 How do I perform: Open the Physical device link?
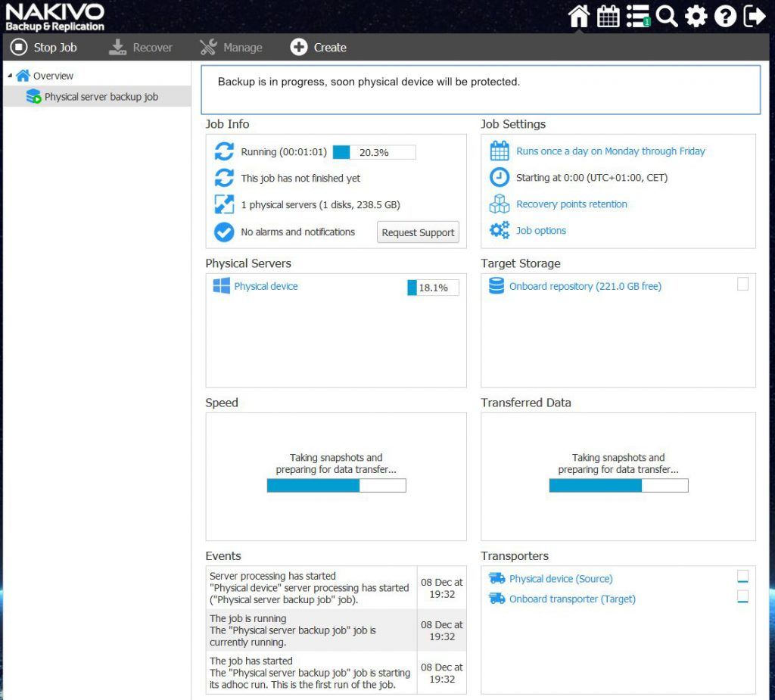[266, 286]
